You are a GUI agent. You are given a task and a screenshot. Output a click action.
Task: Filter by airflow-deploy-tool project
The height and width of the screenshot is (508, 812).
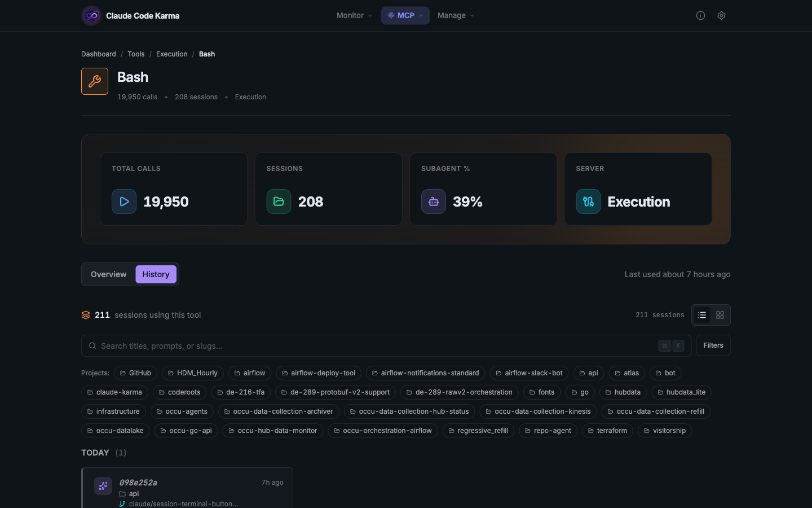click(319, 373)
